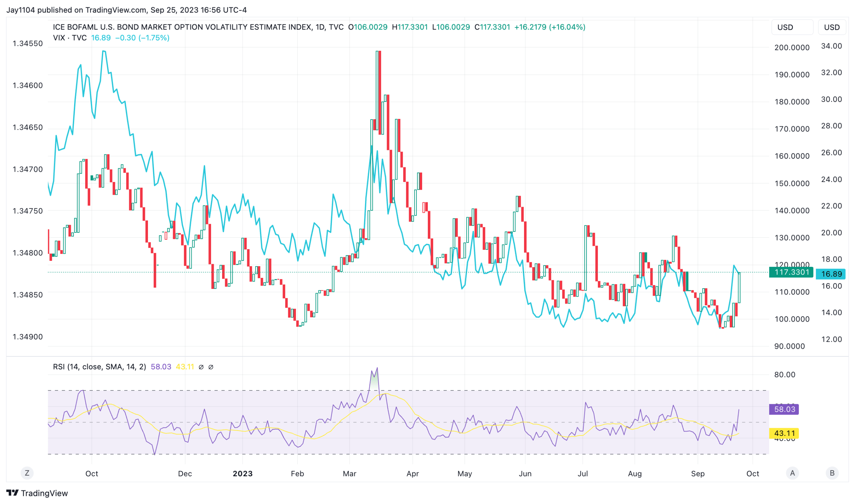Click the Jay1104 published header text
Viewport: 855px width, 504px height.
tap(126, 10)
